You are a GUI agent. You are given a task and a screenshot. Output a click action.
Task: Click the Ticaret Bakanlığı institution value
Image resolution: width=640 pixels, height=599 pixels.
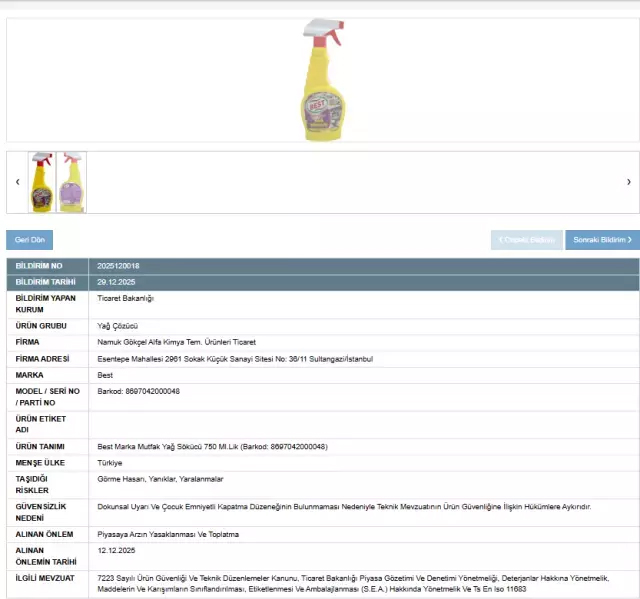pos(125,298)
